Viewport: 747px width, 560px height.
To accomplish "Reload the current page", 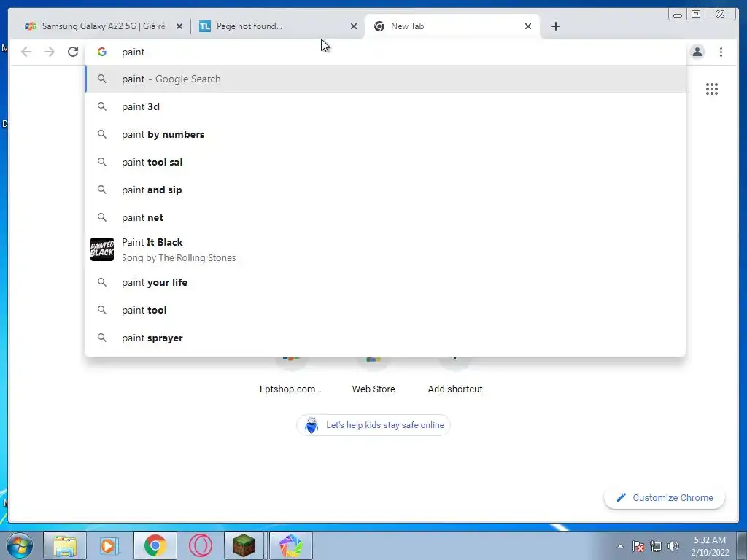I will coord(73,52).
